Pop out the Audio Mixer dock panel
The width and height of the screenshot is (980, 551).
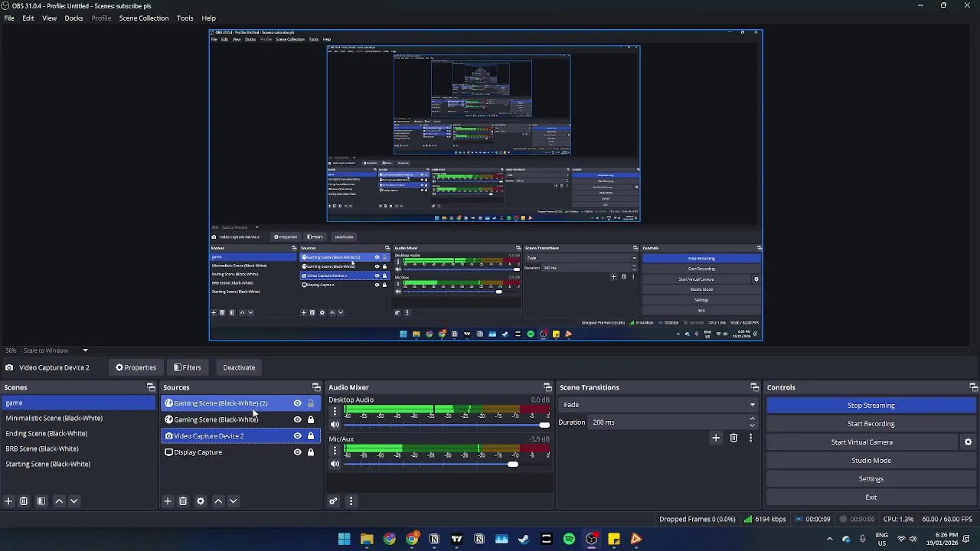[x=547, y=387]
